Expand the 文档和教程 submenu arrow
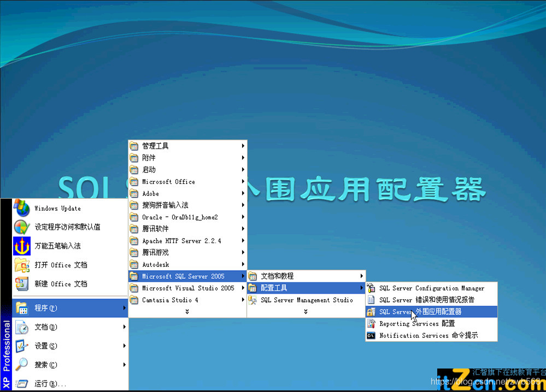The height and width of the screenshot is (392, 546). point(362,276)
